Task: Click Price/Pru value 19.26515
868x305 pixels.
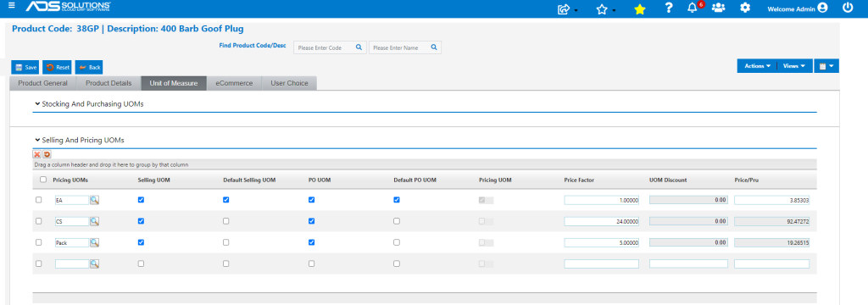Action: click(x=771, y=242)
